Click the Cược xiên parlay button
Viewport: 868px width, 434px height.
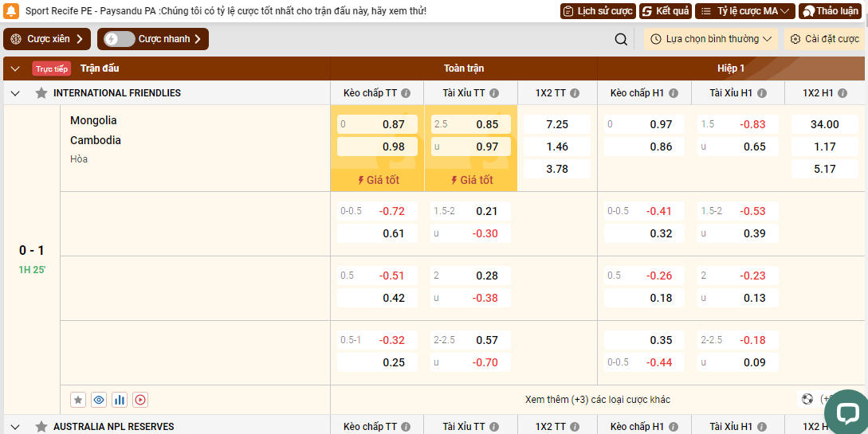(47, 39)
